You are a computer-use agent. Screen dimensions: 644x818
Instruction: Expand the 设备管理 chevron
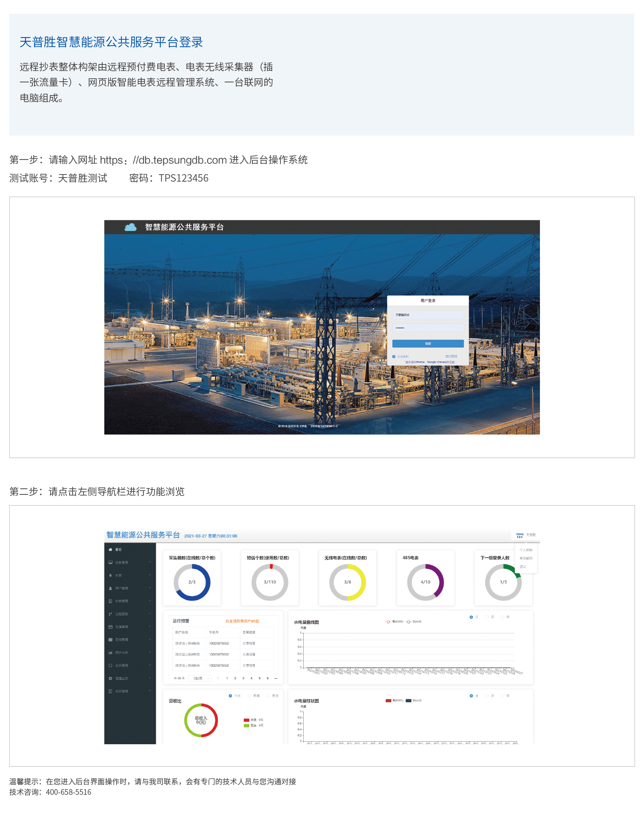pos(150,562)
